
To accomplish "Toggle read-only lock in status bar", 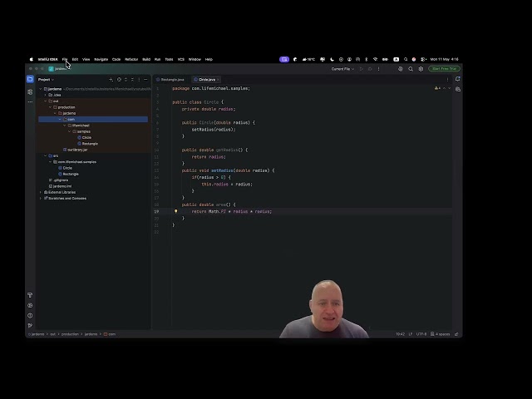I will 456,334.
